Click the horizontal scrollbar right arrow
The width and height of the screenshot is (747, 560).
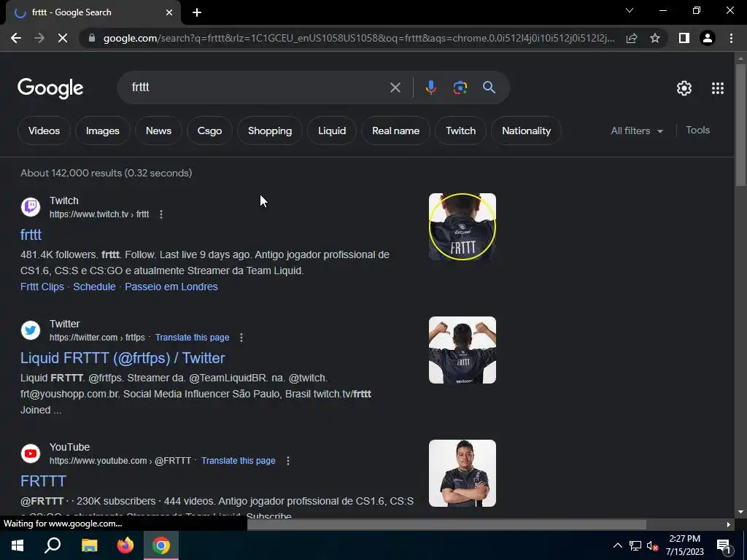click(x=728, y=525)
